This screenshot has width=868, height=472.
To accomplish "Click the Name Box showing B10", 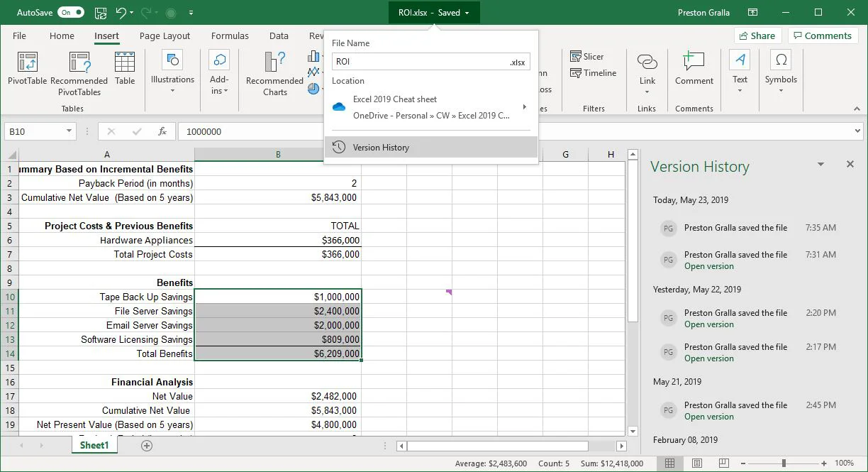I will 34,131.
